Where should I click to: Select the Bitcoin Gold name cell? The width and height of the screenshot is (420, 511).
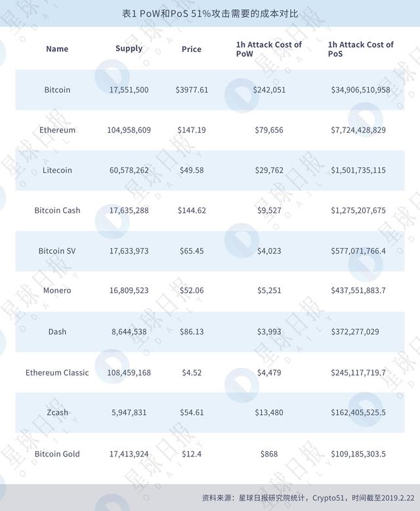pos(57,454)
